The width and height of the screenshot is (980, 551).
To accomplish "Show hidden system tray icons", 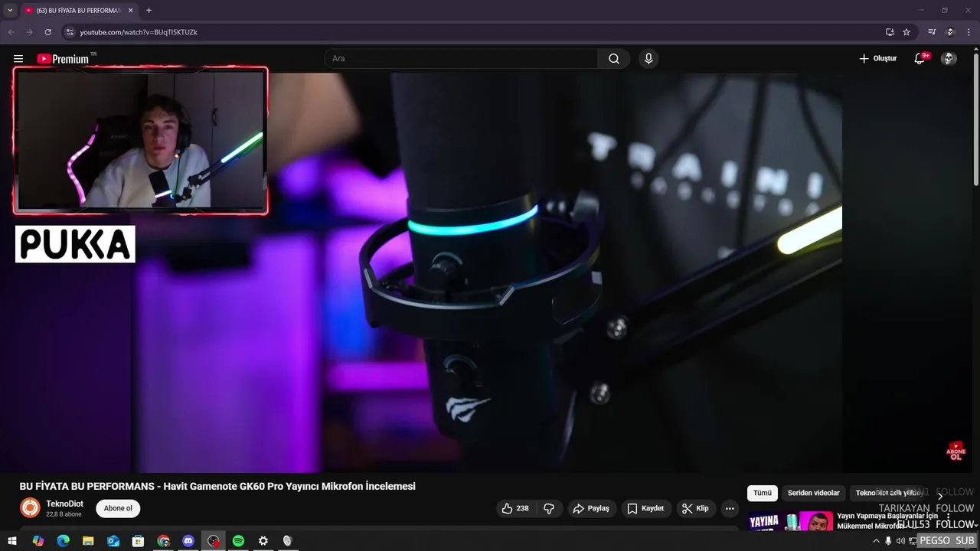I will coord(877,541).
